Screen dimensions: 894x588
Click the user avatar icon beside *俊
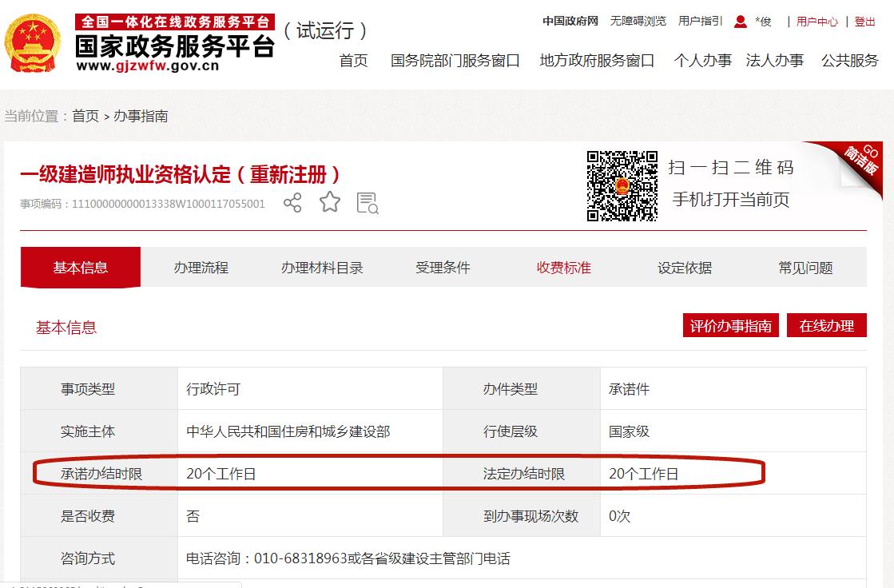click(739, 21)
